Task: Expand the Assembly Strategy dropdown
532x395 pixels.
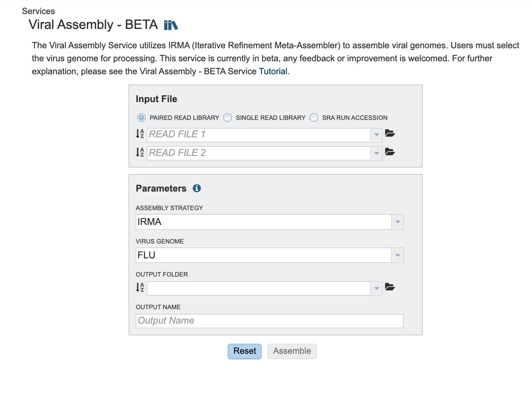Action: (397, 222)
